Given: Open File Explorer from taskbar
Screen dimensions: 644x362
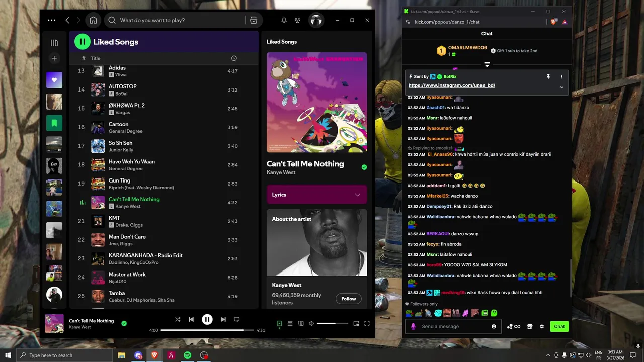Looking at the screenshot, I should tap(122, 355).
